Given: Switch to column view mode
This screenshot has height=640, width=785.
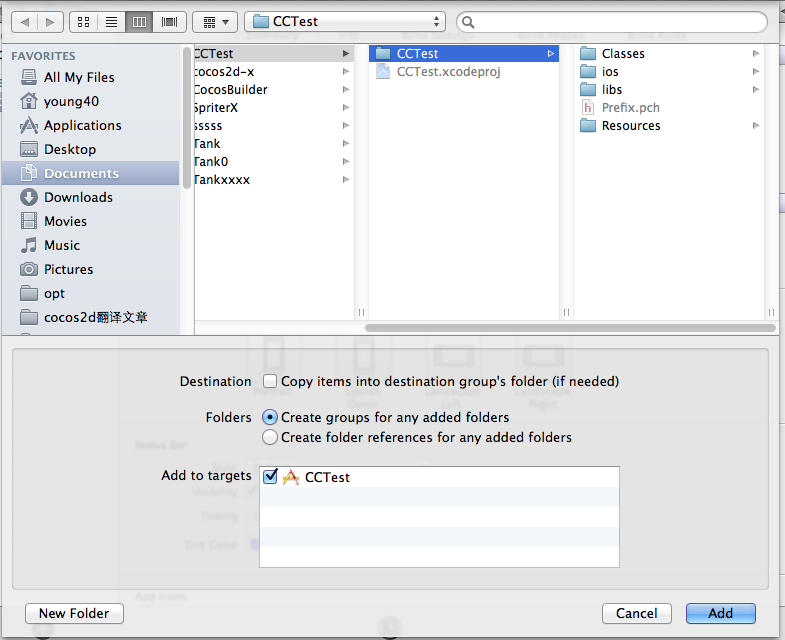Looking at the screenshot, I should [139, 22].
